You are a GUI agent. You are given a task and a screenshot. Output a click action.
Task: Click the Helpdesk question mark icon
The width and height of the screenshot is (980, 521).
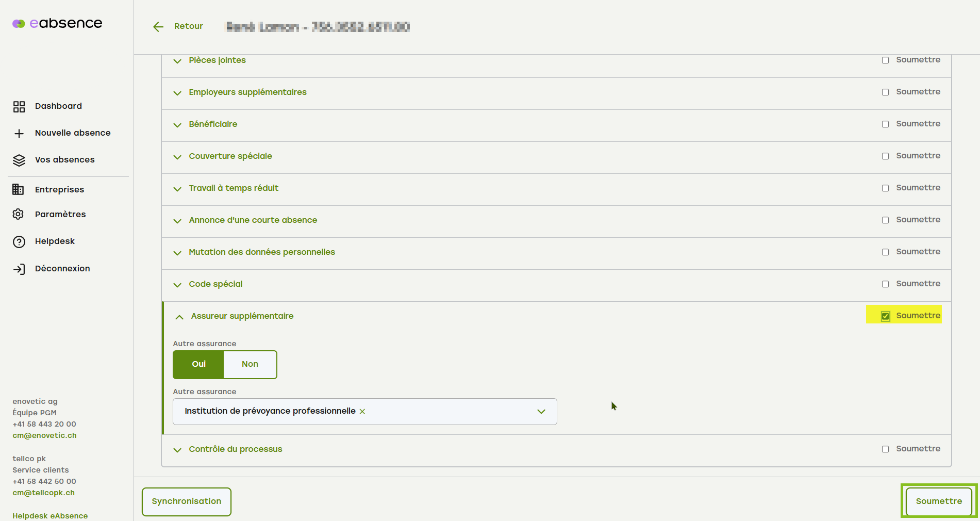tap(19, 242)
